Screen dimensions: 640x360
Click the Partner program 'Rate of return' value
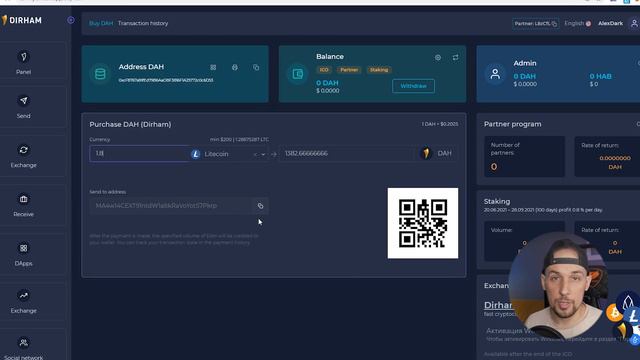(615, 162)
